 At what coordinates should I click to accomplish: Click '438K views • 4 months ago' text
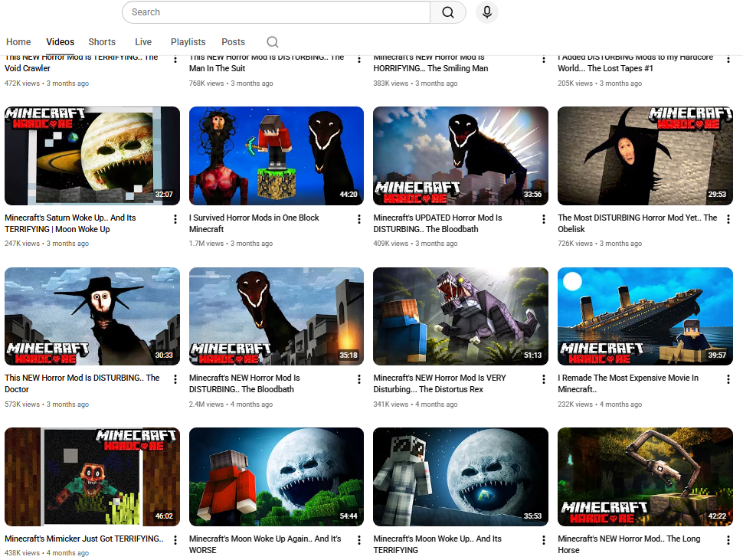tap(47, 553)
